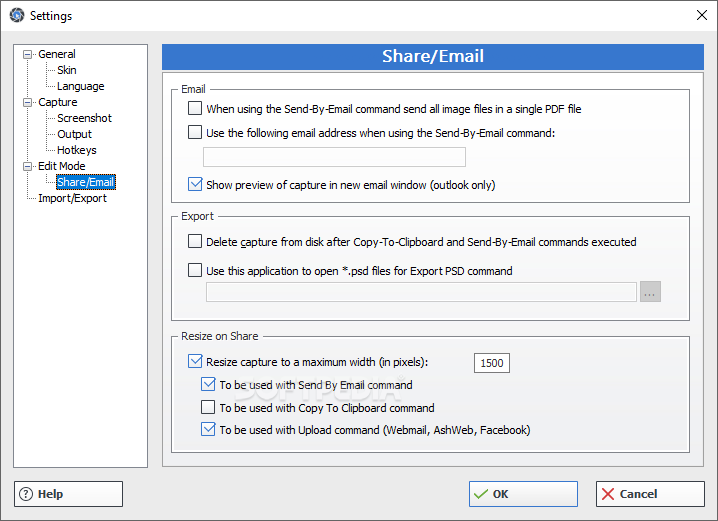Click the green checkmark on the OK button
Screen dimensions: 718x521
[x=482, y=494]
